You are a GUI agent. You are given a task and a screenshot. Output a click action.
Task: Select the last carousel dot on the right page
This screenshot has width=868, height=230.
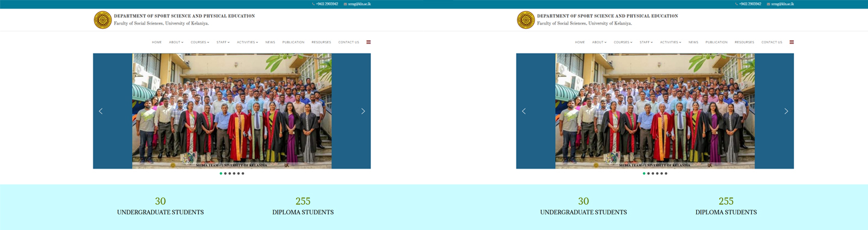point(666,173)
